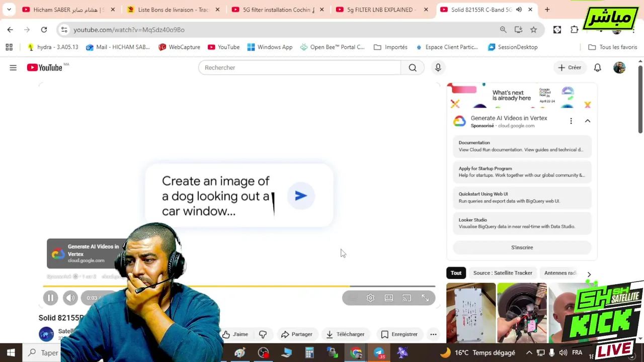Open Calculator from the taskbar
The image size is (644, 362).
click(x=309, y=353)
